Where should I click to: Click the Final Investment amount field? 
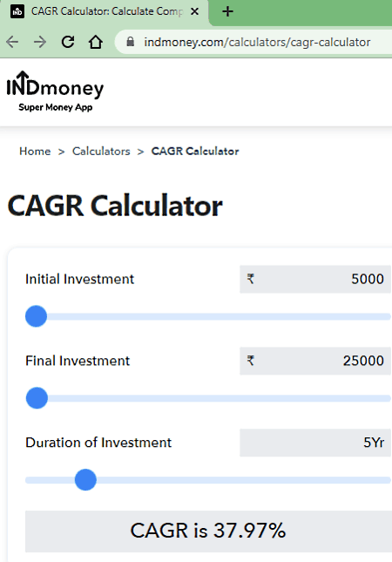(x=315, y=361)
